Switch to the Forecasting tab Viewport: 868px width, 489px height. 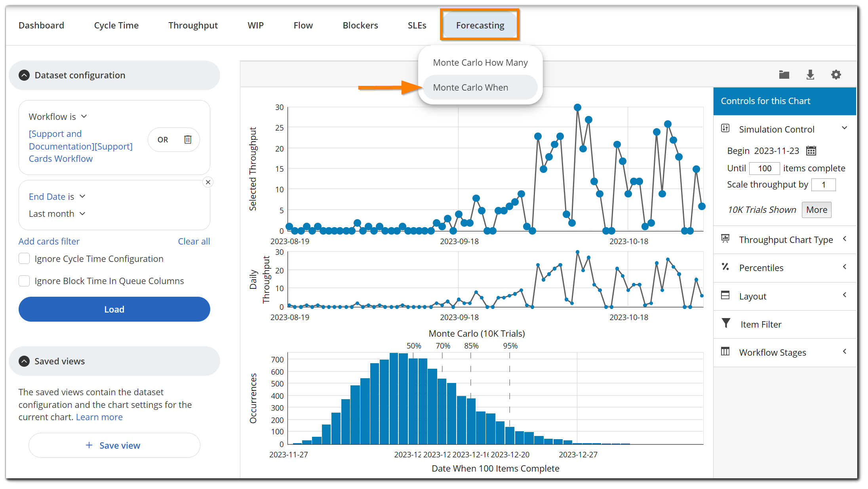coord(480,25)
